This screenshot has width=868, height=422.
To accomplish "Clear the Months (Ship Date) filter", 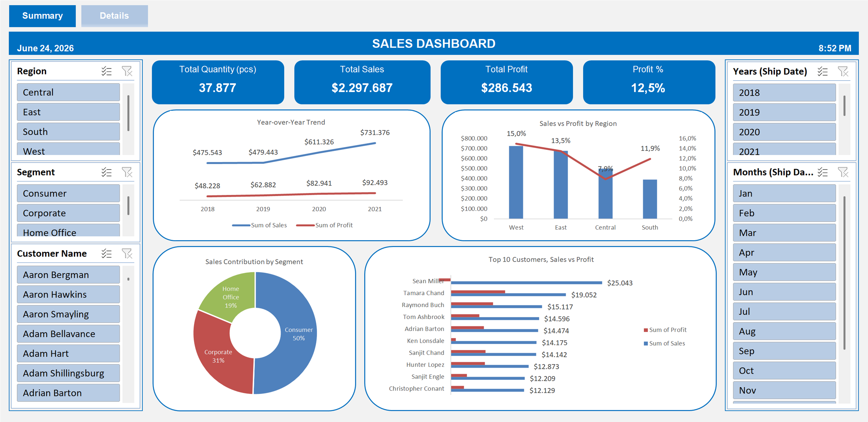I will [843, 172].
